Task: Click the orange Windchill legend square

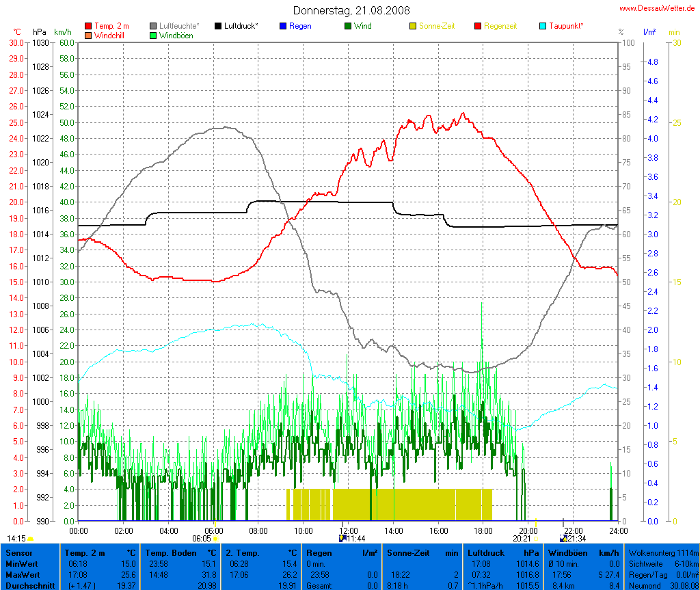Action: (89, 35)
